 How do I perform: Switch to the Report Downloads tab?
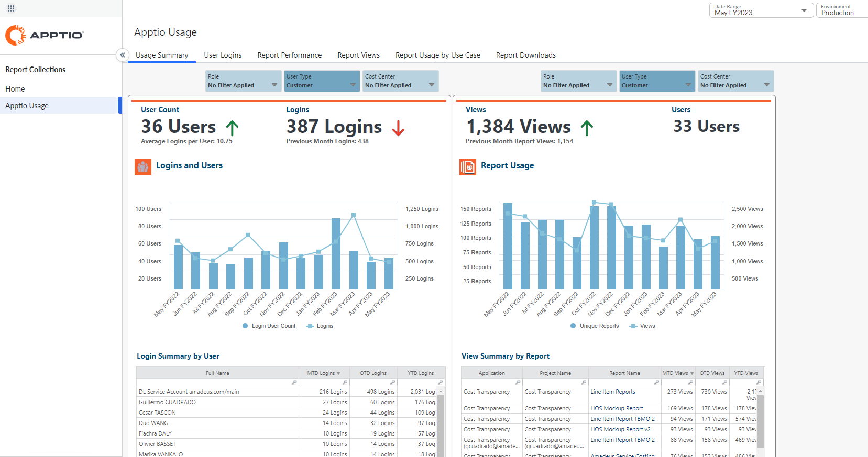[x=526, y=55]
